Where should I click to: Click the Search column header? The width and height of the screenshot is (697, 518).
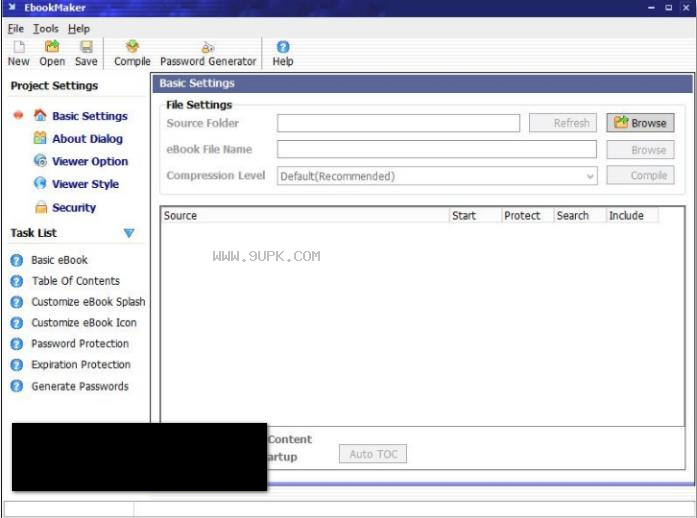coord(580,216)
